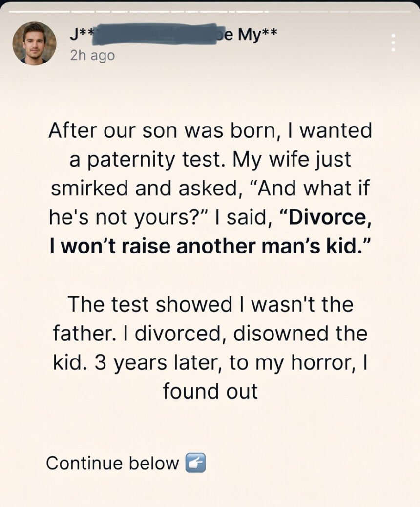
Task: Open the three-dot more options menu
Action: click(392, 43)
